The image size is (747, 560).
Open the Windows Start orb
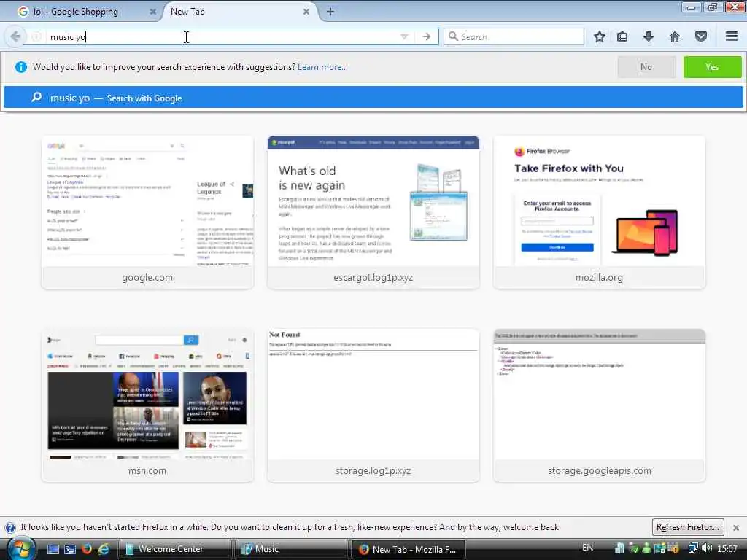[20, 548]
